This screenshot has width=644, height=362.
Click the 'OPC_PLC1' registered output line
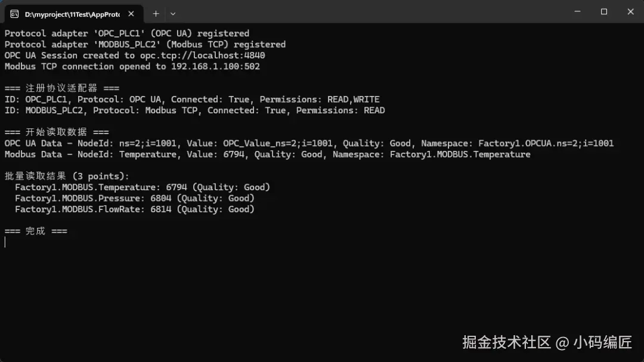(x=126, y=33)
